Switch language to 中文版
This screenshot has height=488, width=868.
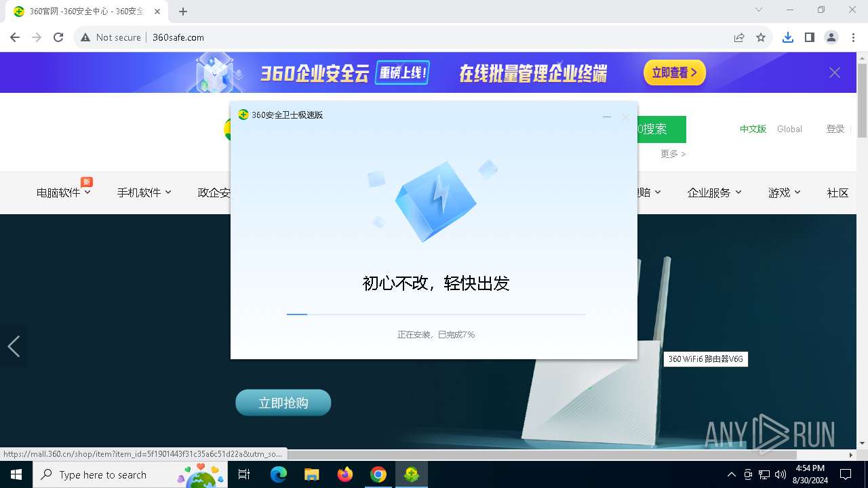click(x=753, y=129)
